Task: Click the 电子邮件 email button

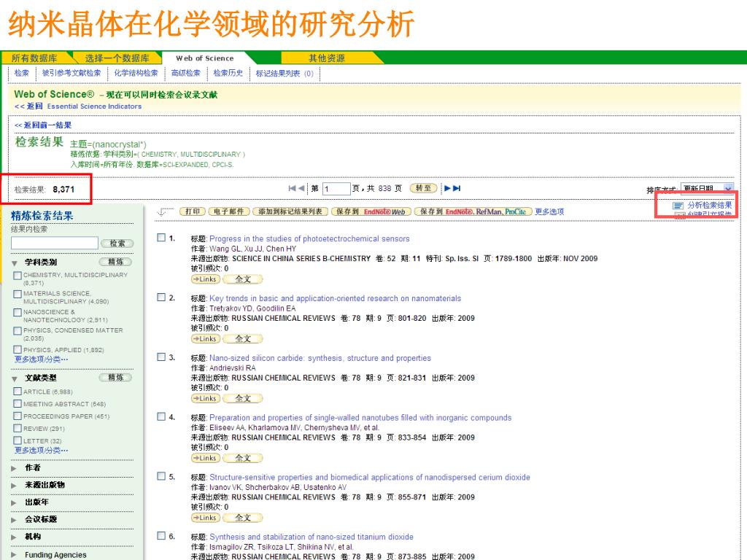Action: point(229,212)
